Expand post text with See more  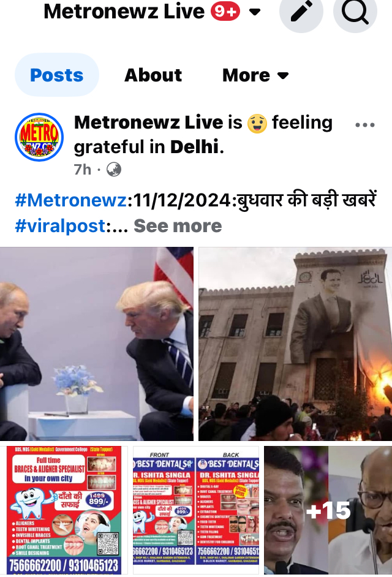(178, 225)
